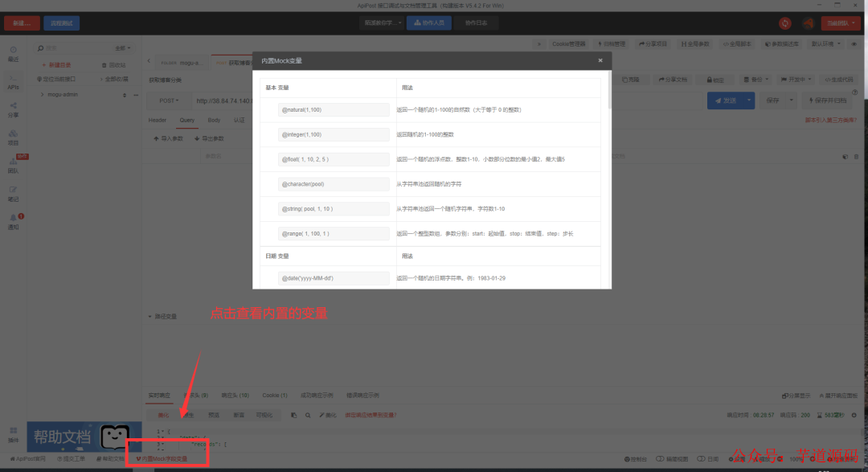
Task: Click the help question mark icon near 保存并归档
Action: point(854,92)
